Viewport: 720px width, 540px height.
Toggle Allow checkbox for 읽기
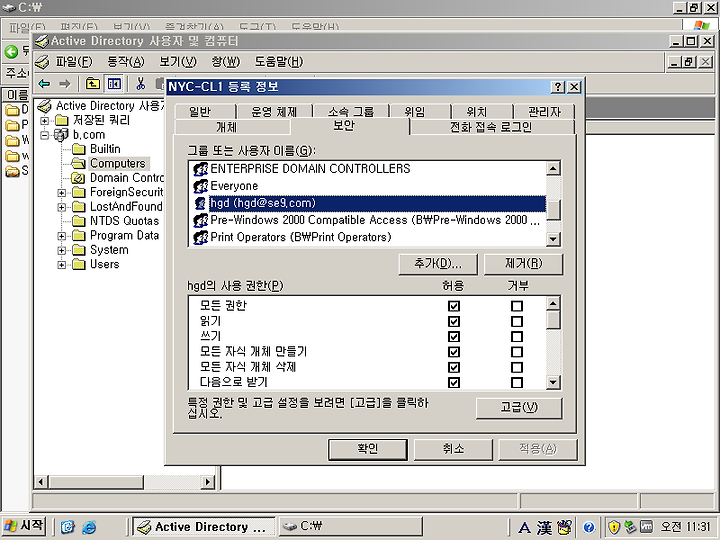pos(454,321)
